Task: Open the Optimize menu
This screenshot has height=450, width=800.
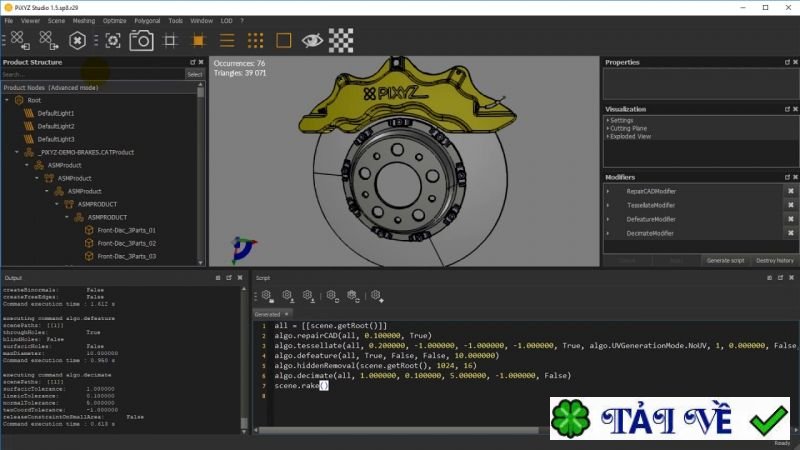Action: tap(114, 20)
